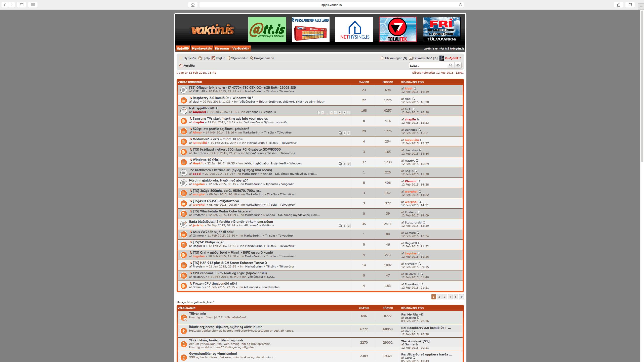Click the Verðvaktin tab
This screenshot has height=362, width=644.
(x=240, y=48)
